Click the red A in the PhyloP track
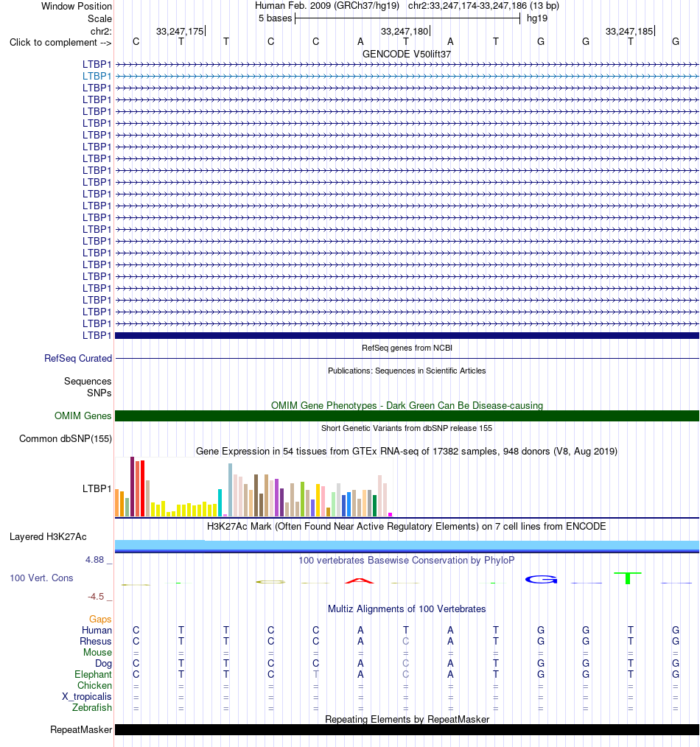The image size is (700, 747). click(x=360, y=581)
